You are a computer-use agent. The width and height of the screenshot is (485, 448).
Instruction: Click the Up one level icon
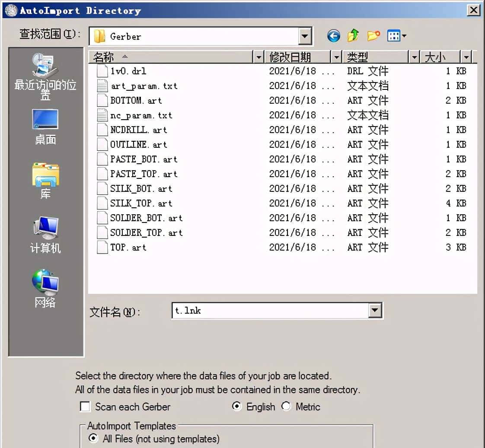tap(353, 36)
